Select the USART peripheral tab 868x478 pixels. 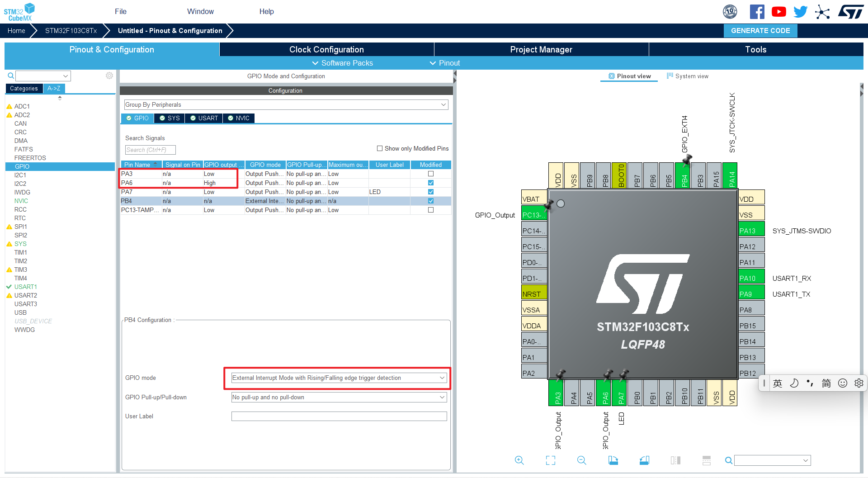pos(204,118)
